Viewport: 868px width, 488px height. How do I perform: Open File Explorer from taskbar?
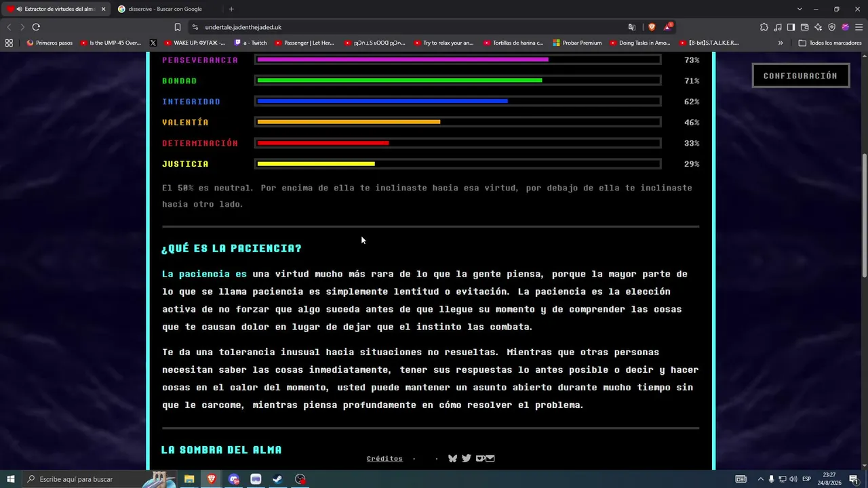[189, 479]
